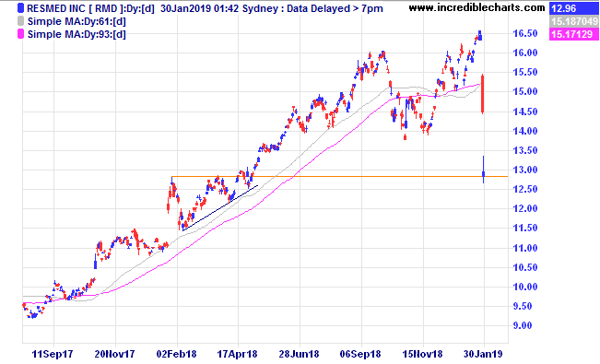The width and height of the screenshot is (600, 364).
Task: Click the 10.50 price axis label
Action: [525, 267]
